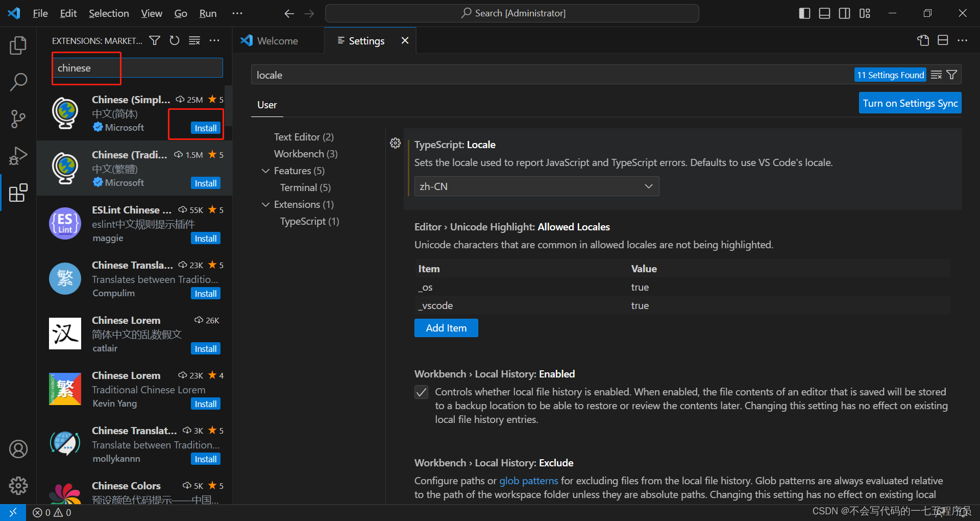
Task: Open the settings filter funnel icon
Action: [x=952, y=75]
